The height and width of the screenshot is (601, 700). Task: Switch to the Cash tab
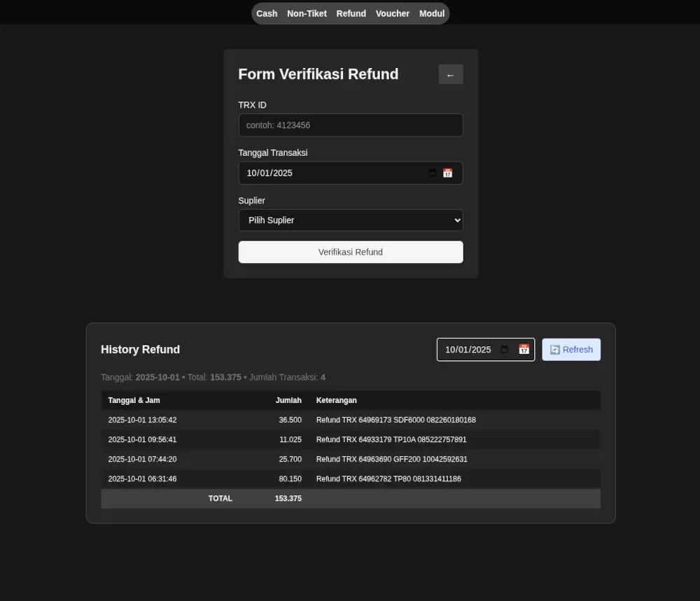pyautogui.click(x=267, y=13)
